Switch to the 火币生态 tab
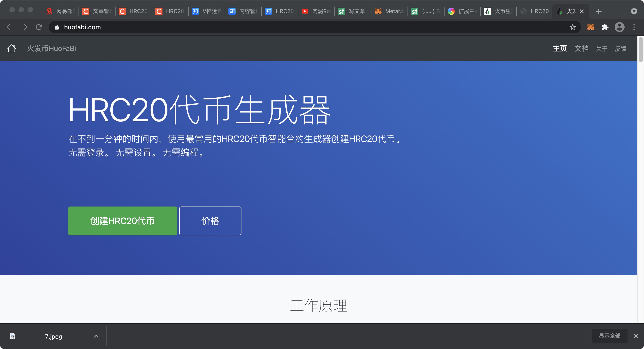Viewport: 644px width, 349px height. [499, 11]
